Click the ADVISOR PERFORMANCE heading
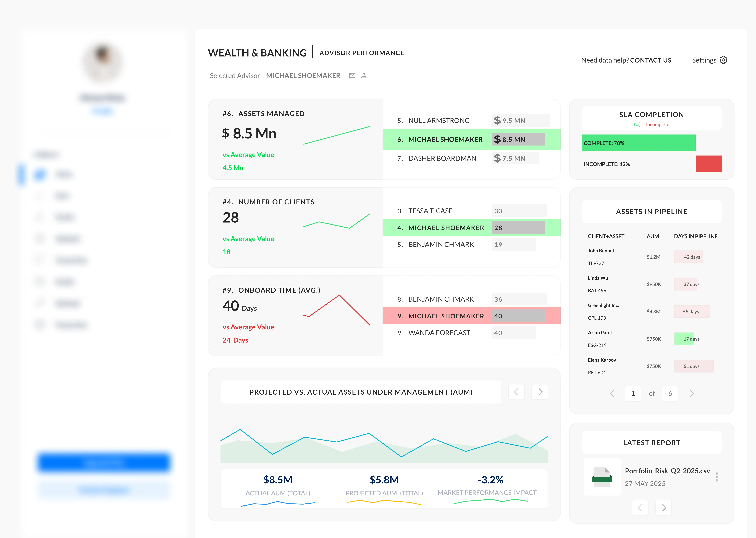 click(x=361, y=53)
